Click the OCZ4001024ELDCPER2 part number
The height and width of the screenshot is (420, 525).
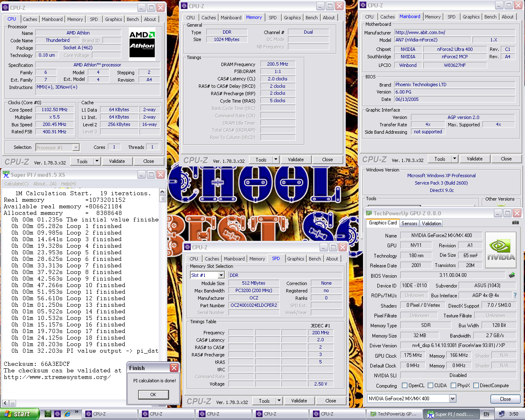254,305
